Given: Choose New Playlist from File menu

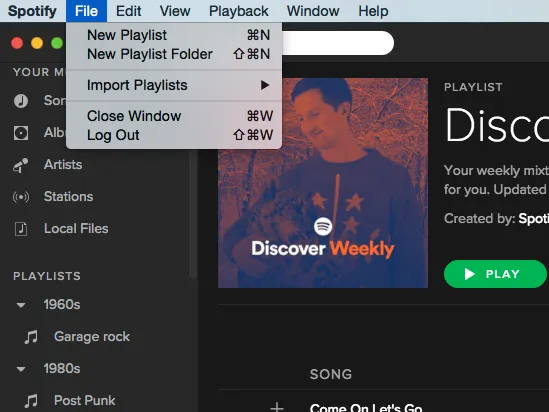Looking at the screenshot, I should (x=174, y=35).
